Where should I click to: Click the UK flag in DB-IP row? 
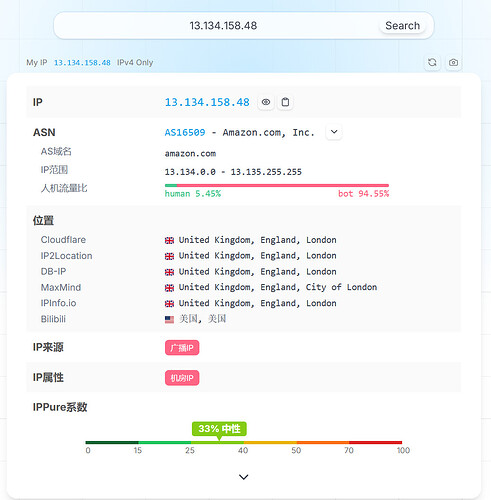click(x=169, y=272)
